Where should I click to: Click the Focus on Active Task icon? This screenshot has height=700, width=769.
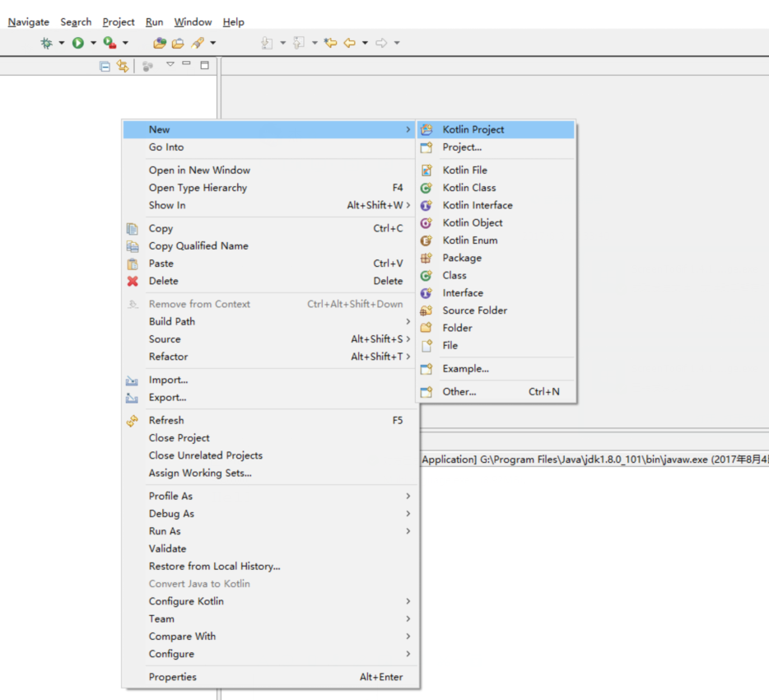147,66
